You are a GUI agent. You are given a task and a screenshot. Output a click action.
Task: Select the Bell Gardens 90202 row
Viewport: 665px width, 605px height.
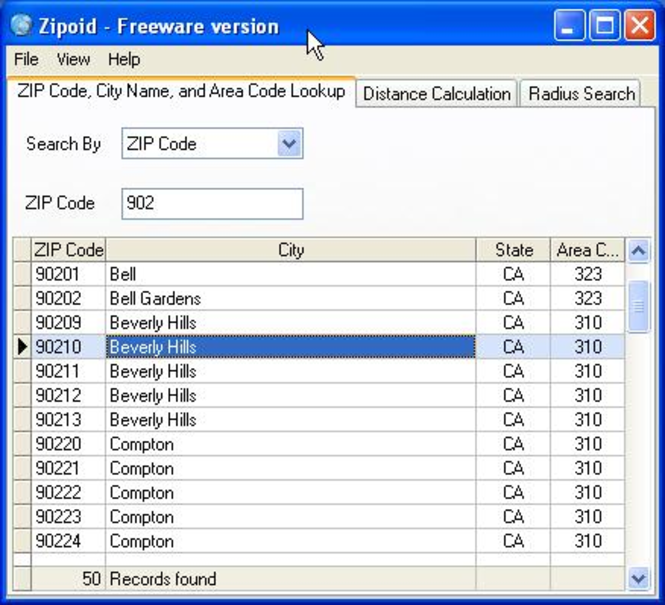pyautogui.click(x=290, y=298)
